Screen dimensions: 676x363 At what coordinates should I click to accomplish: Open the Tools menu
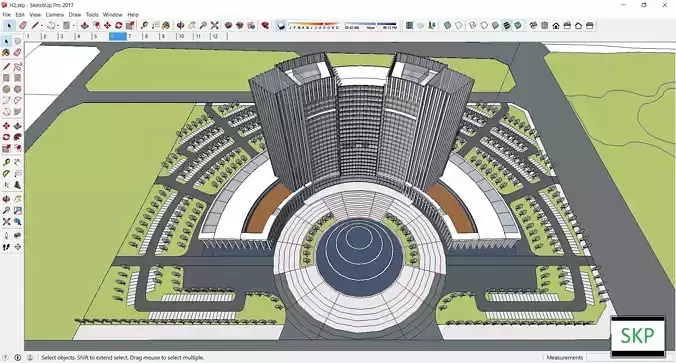point(92,15)
